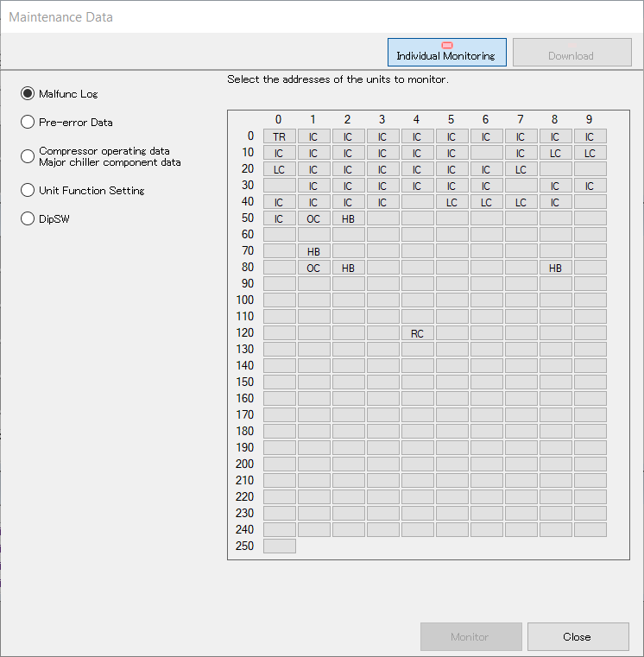Click the empty cell at address 250
644x657 pixels.
coord(279,546)
